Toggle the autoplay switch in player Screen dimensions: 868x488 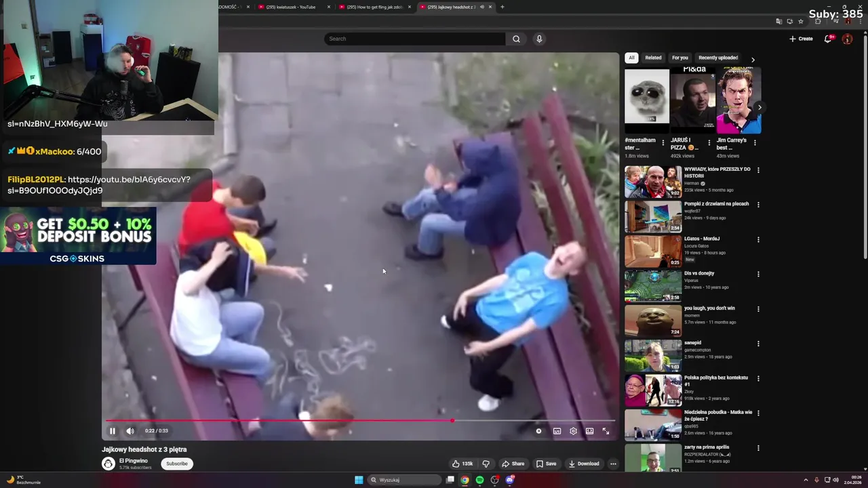click(x=539, y=431)
